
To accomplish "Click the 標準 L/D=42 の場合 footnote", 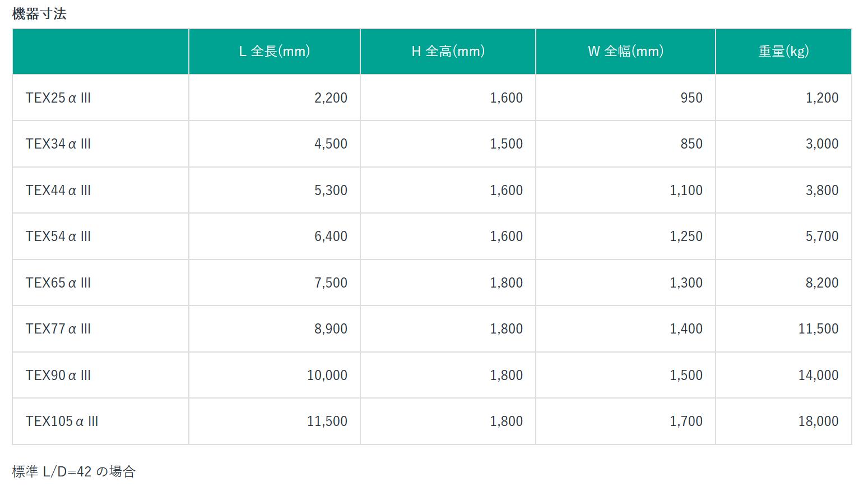I will click(x=74, y=472).
